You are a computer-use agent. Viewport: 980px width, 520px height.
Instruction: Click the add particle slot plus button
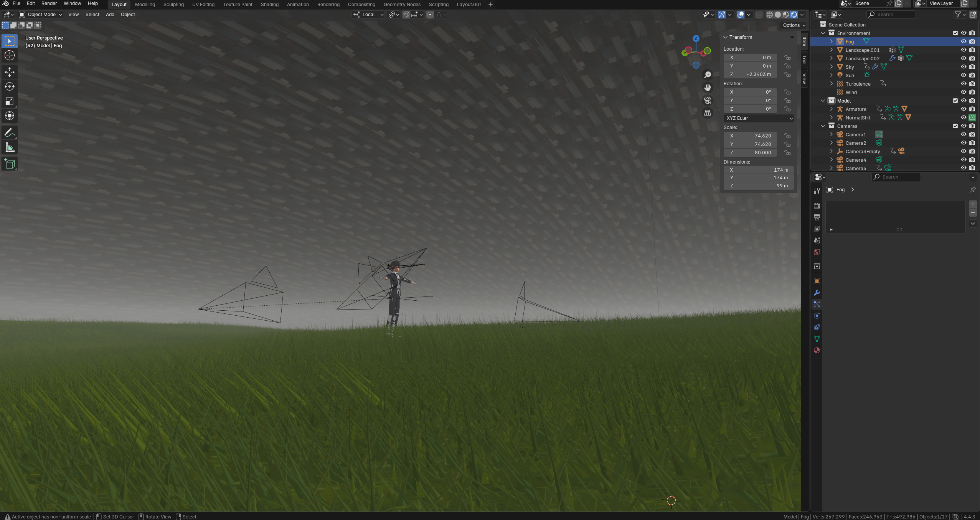[973, 204]
